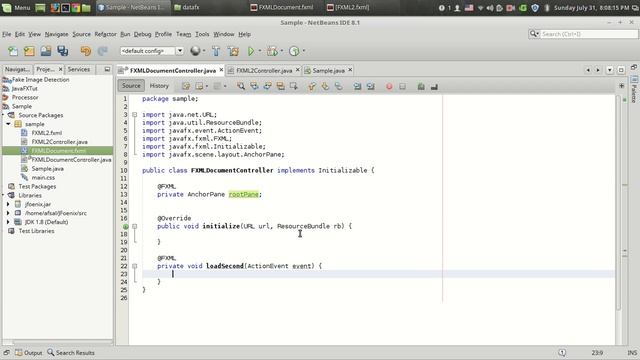
Task: Click the Stop Macro Recording icon
Action: (x=402, y=86)
